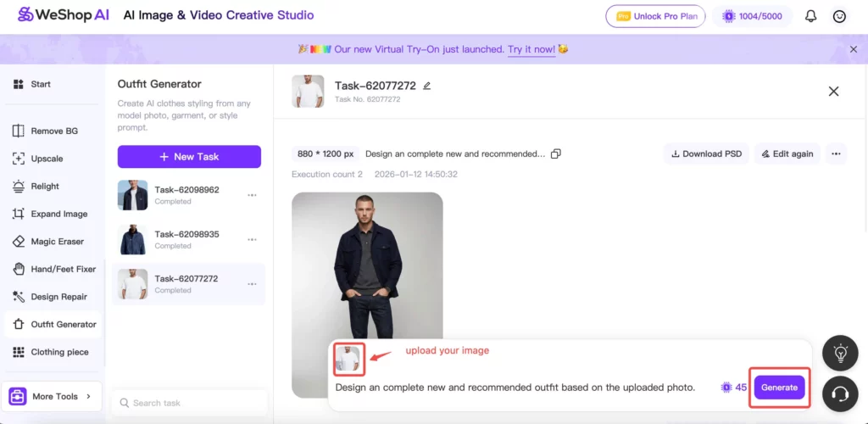Open options menu for Task-62098935
Image resolution: width=868 pixels, height=424 pixels.
(x=252, y=239)
